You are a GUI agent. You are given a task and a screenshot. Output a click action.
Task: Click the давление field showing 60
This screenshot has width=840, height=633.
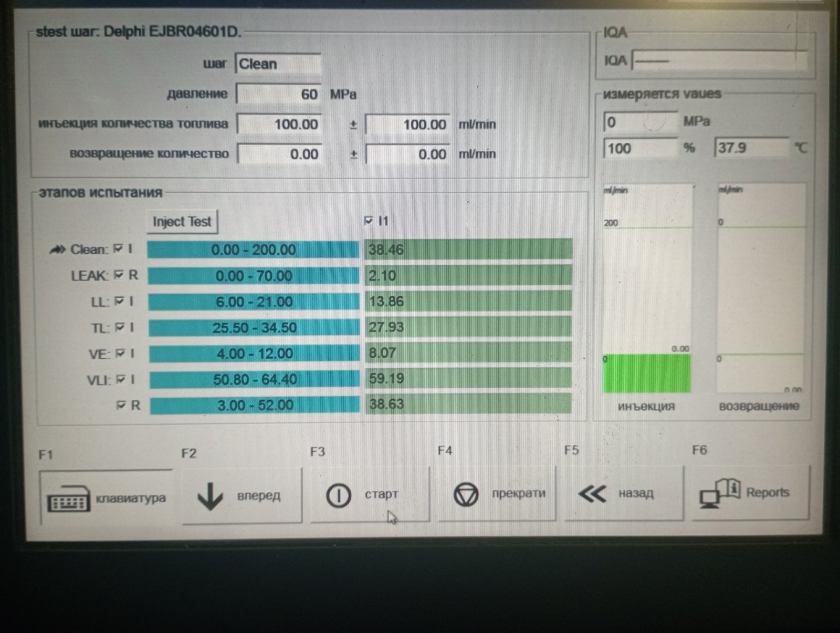pos(279,94)
